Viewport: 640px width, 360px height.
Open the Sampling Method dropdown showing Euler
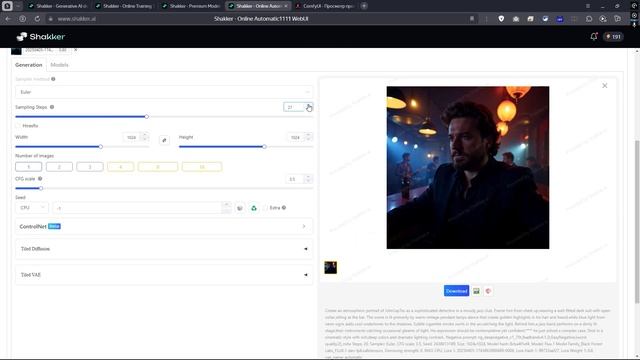click(x=164, y=92)
